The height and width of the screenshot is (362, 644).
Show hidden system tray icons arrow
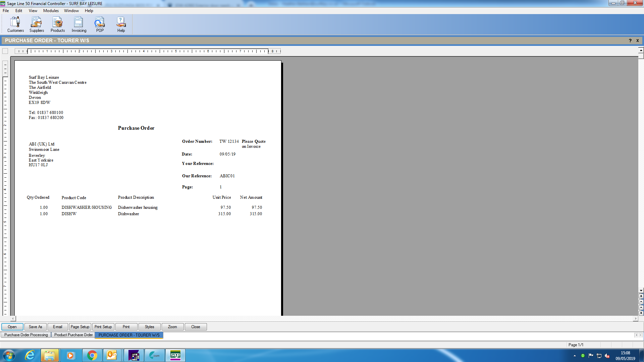click(575, 356)
